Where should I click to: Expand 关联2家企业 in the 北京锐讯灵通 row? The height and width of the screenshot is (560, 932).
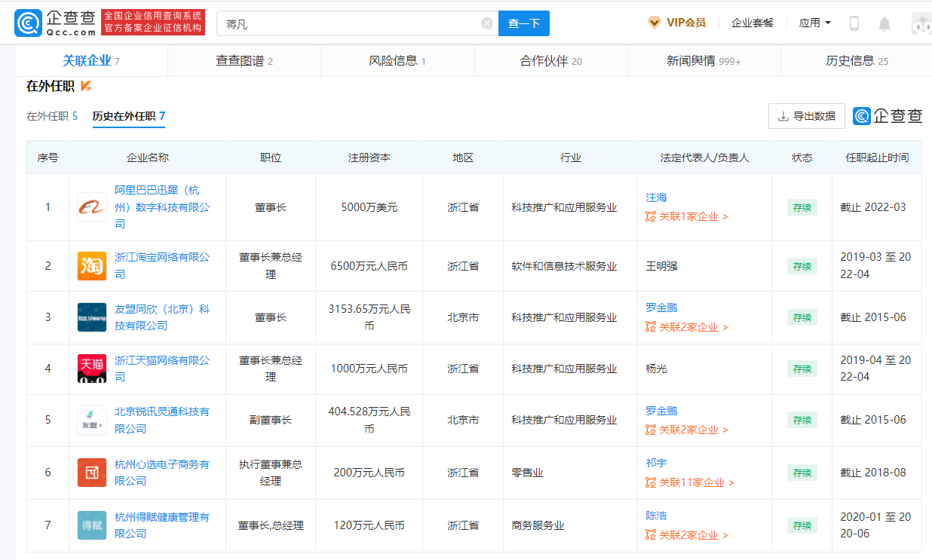point(694,430)
